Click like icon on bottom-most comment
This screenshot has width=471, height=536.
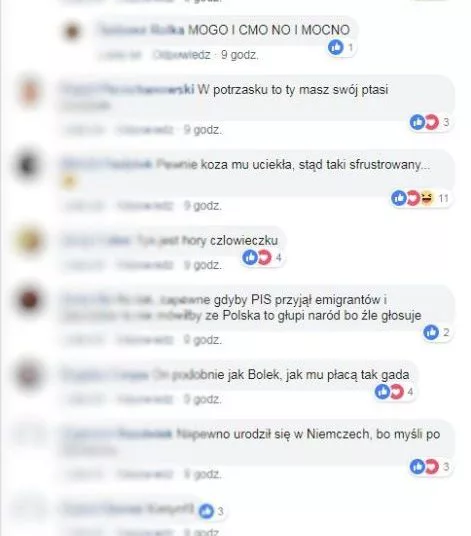click(206, 511)
